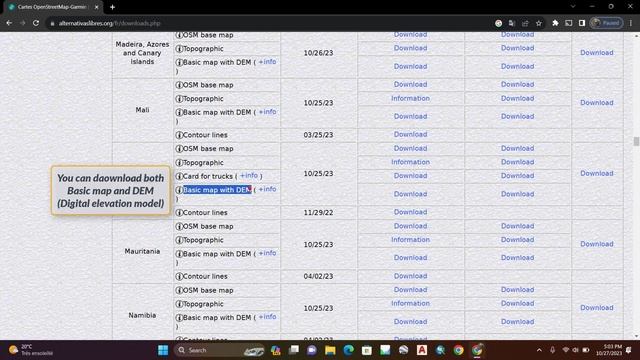
Task: Click the rightmost Download link for Namibia
Action: pos(597,307)
